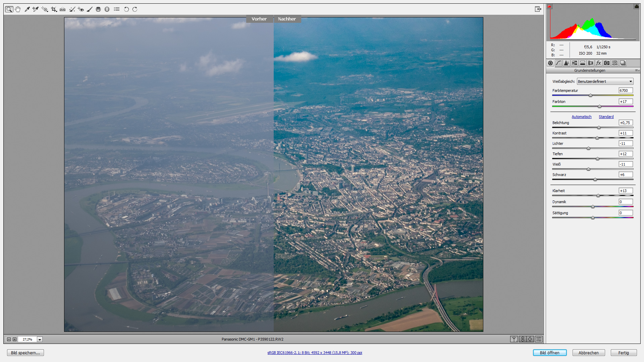
Task: Zoom out with the minus button
Action: pyautogui.click(x=9, y=339)
